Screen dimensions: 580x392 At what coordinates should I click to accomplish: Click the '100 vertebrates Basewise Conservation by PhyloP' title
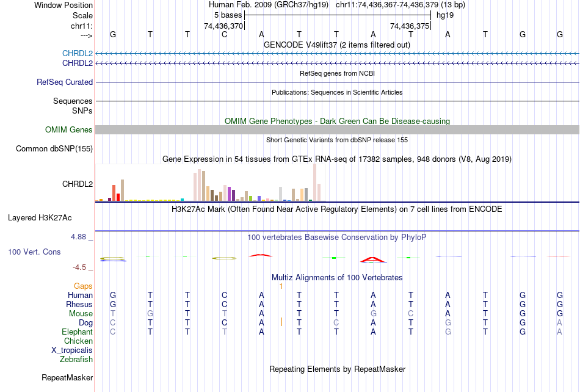pos(337,238)
